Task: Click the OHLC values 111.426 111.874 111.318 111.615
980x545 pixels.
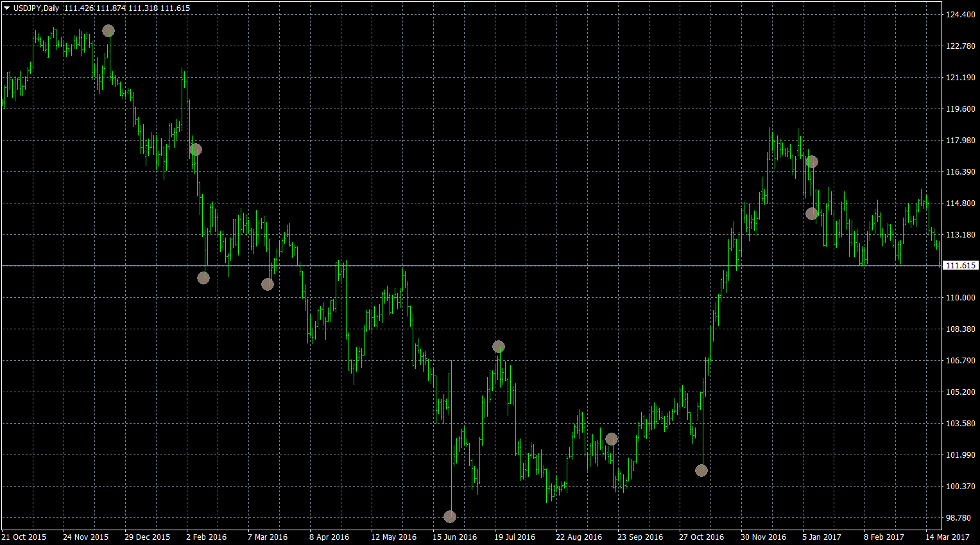Action: click(x=127, y=8)
